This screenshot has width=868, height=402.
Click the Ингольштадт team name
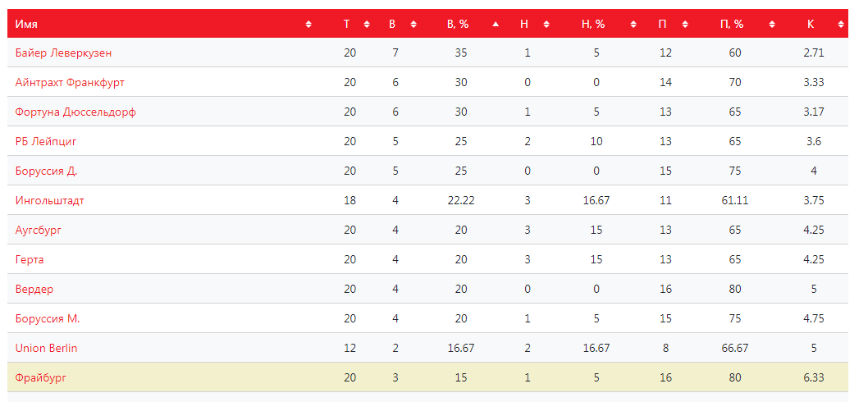(x=50, y=201)
